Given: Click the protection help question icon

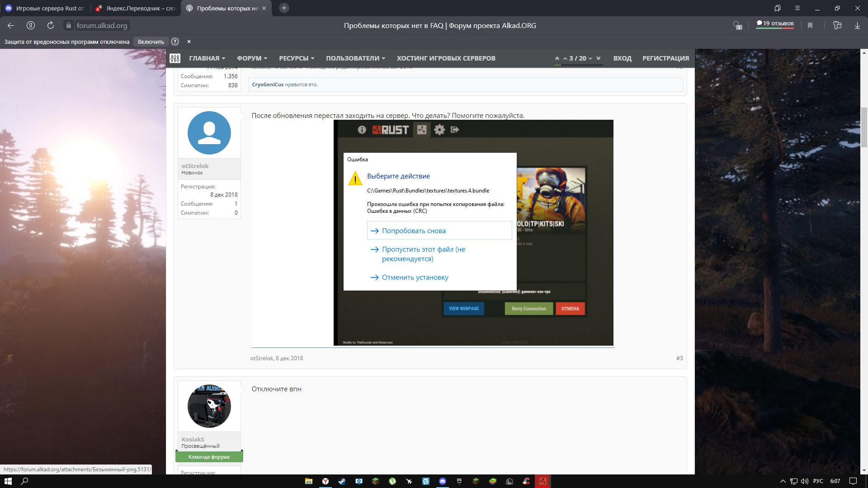Looking at the screenshot, I should click(x=175, y=42).
